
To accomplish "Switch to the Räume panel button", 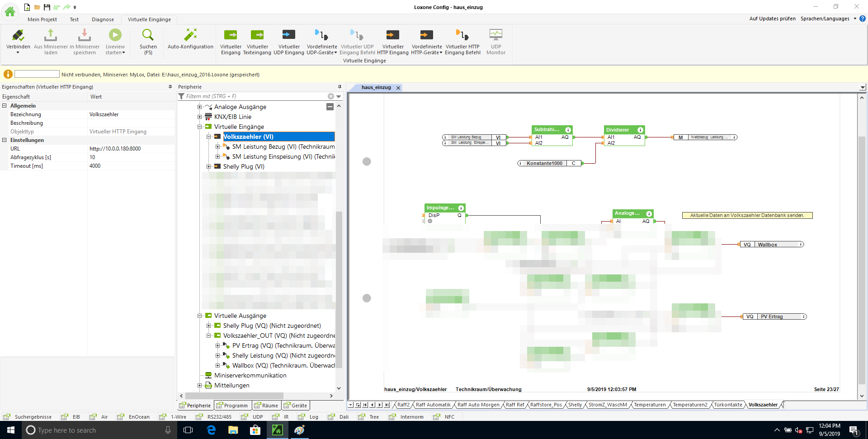I will coord(266,406).
